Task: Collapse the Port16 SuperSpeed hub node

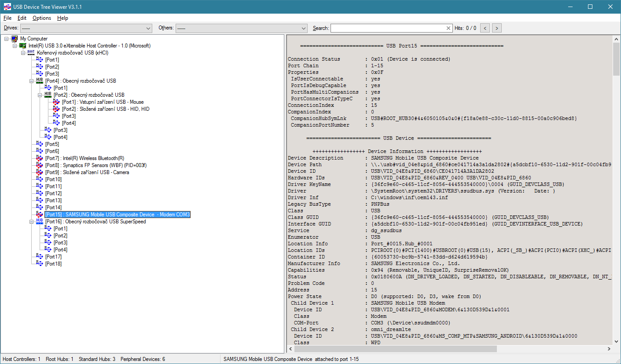Action: (32, 222)
